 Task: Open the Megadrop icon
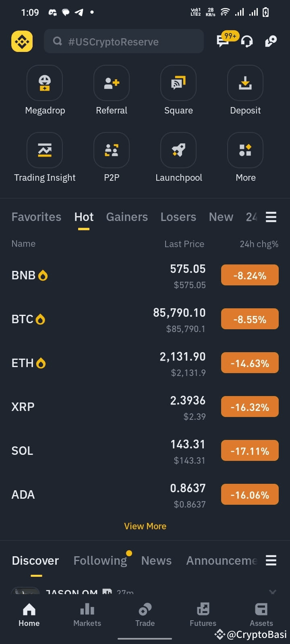tap(45, 83)
